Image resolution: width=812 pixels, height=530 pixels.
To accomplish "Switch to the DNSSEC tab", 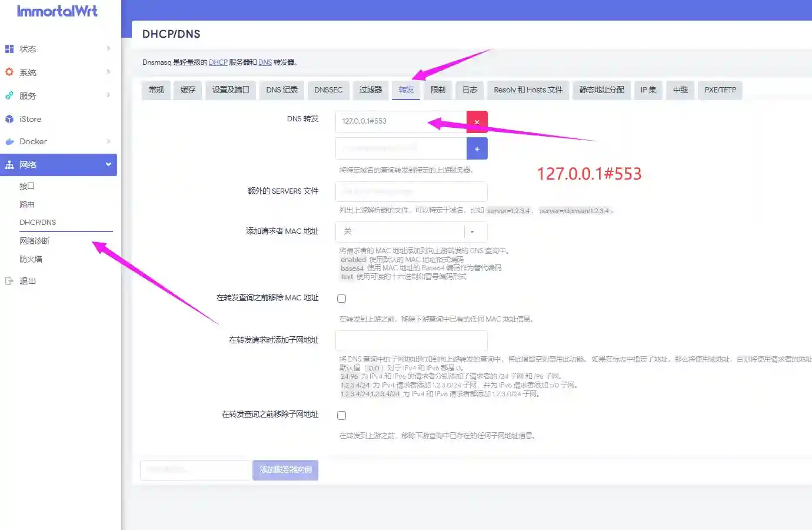I will click(328, 90).
